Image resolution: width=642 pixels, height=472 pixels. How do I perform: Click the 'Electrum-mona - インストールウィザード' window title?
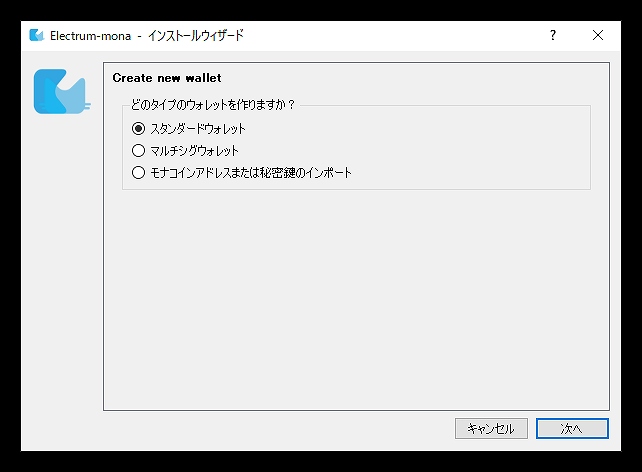click(x=147, y=36)
